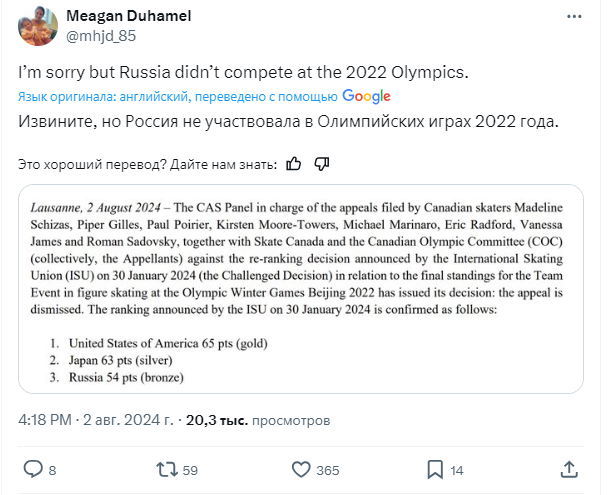610x495 pixels.
Task: Click the reply count number 8
Action: point(52,470)
